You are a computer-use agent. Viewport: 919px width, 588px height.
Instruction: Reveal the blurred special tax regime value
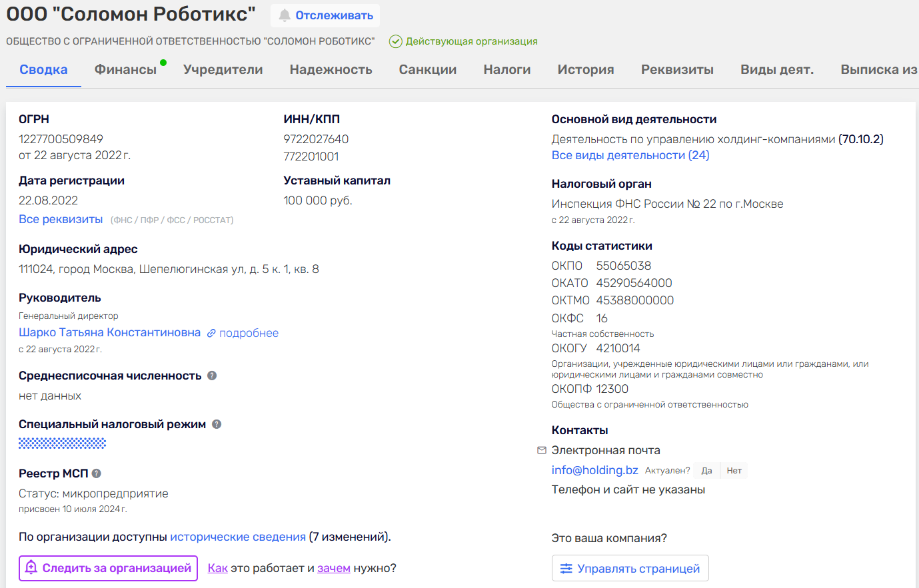point(62,443)
